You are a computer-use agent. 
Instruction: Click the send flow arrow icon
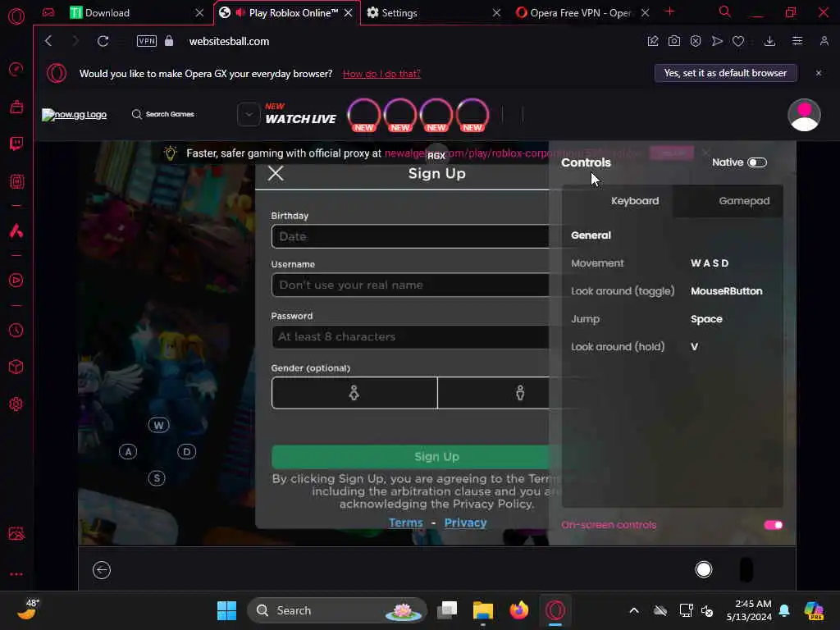pyautogui.click(x=717, y=41)
